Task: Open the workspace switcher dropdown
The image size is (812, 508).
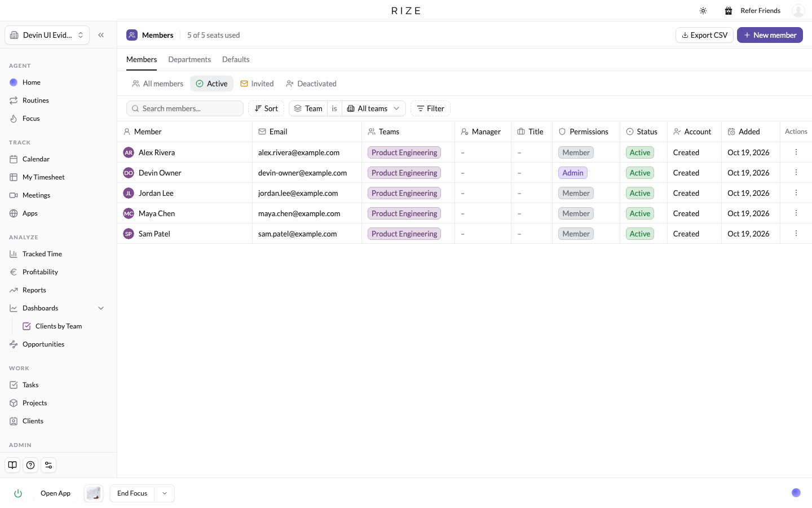Action: coord(47,35)
